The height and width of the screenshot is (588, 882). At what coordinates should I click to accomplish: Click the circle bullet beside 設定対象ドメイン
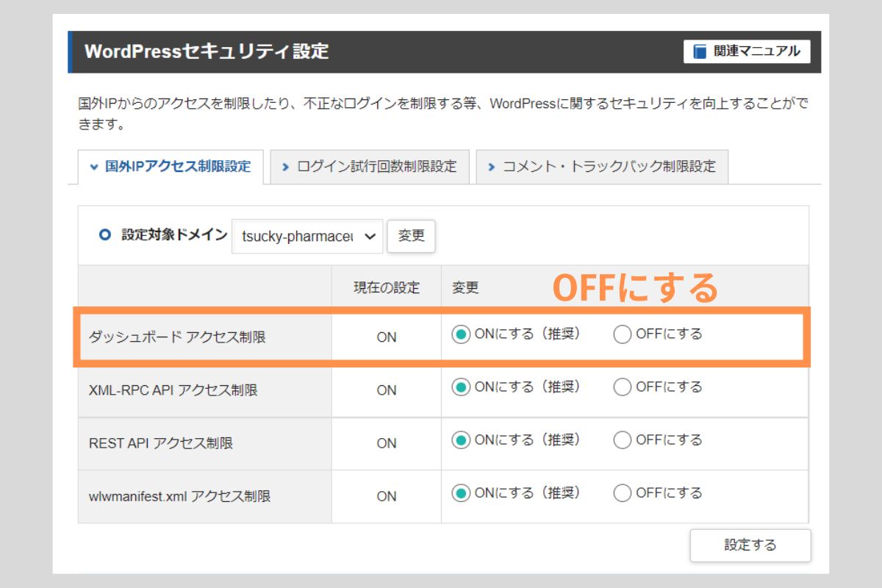tap(105, 235)
